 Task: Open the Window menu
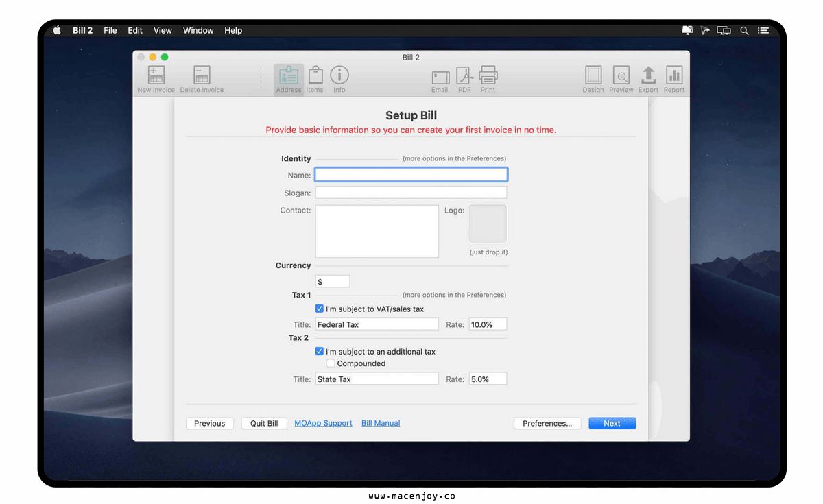click(198, 31)
